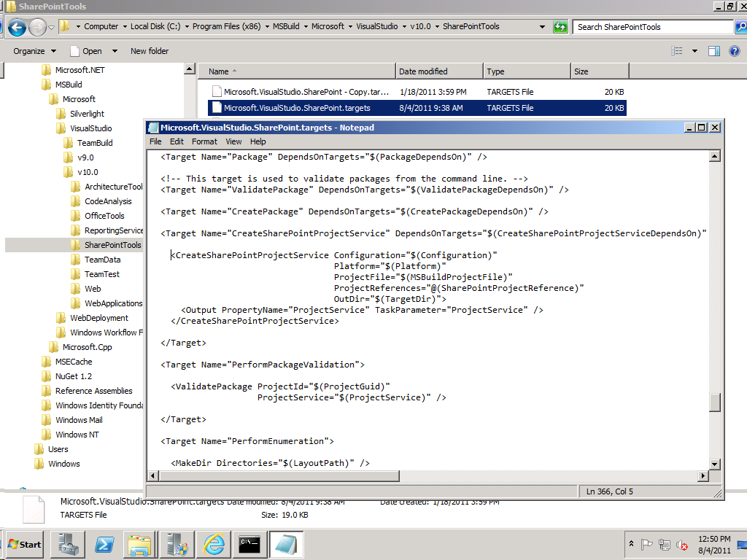The image size is (747, 560).
Task: Switch to Command Prompt taskbar icon
Action: point(251,545)
